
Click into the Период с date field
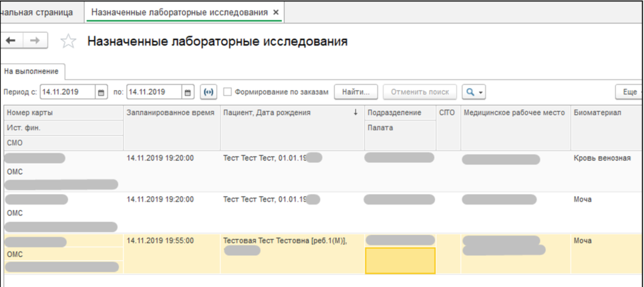click(67, 92)
